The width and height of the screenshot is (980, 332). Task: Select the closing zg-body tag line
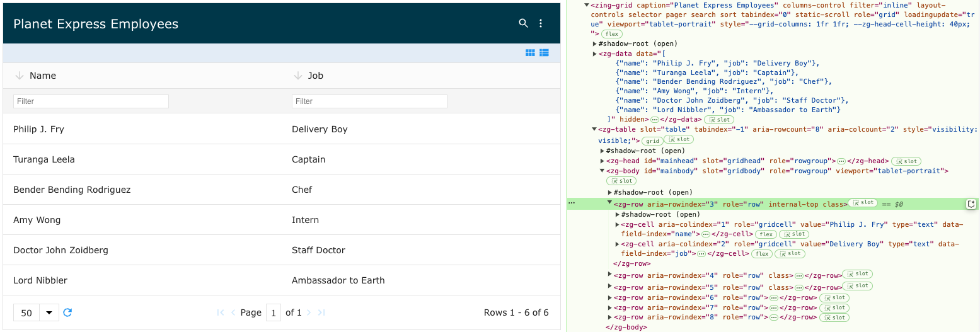626,328
